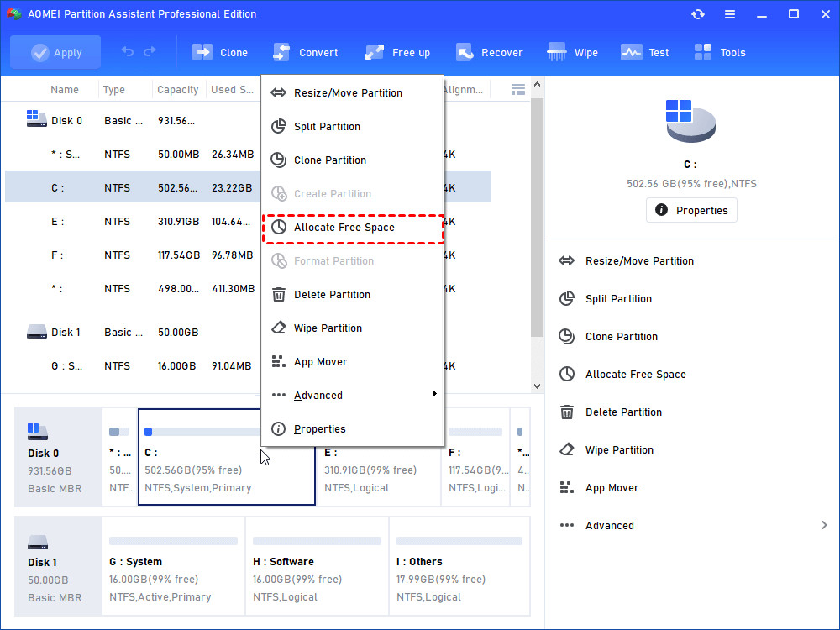Open the Wipe toolbar tool
This screenshot has width=840, height=630.
572,52
